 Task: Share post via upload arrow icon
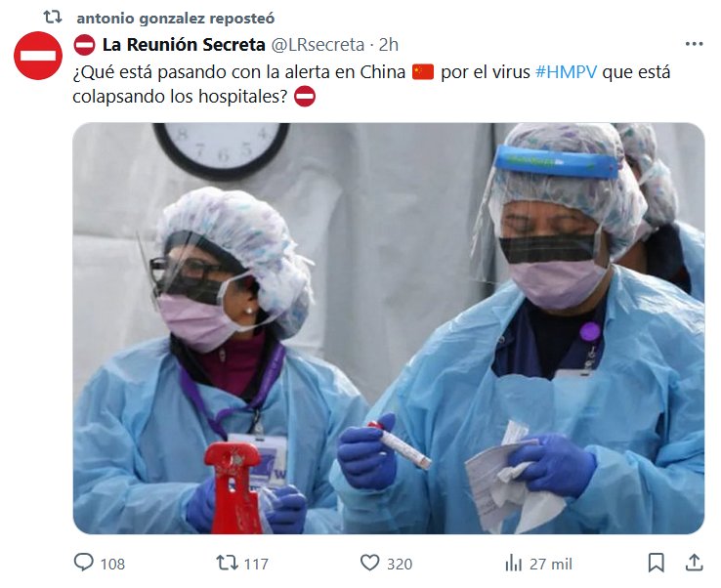[x=695, y=563]
